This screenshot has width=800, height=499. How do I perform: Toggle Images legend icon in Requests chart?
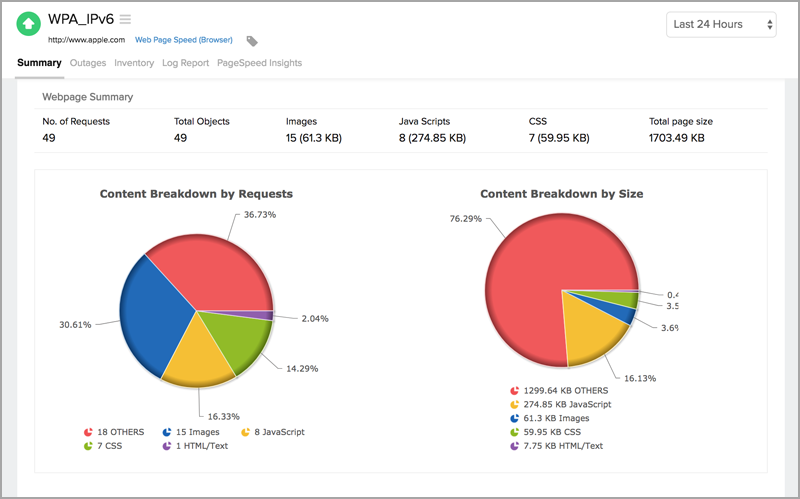[166, 432]
